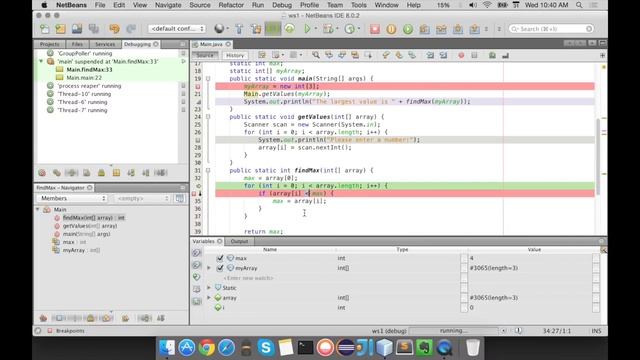640x360 pixels.
Task: Click the Skype icon in the Dock
Action: pos(266,348)
